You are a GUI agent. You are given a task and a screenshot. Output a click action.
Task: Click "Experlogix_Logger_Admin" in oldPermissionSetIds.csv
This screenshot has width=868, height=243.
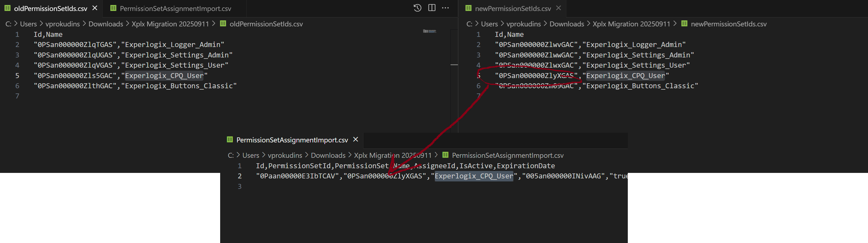pos(172,45)
